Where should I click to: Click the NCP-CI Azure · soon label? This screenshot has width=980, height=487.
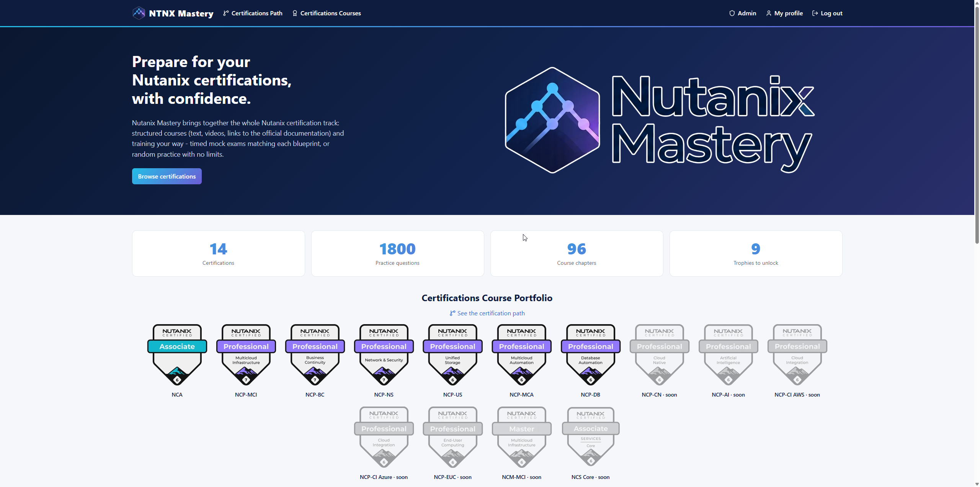(x=384, y=477)
